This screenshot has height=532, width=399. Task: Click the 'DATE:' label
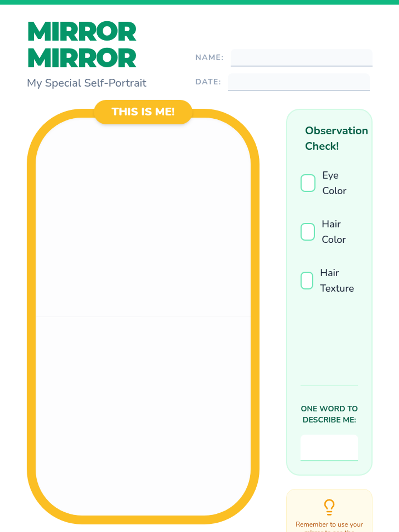(208, 82)
